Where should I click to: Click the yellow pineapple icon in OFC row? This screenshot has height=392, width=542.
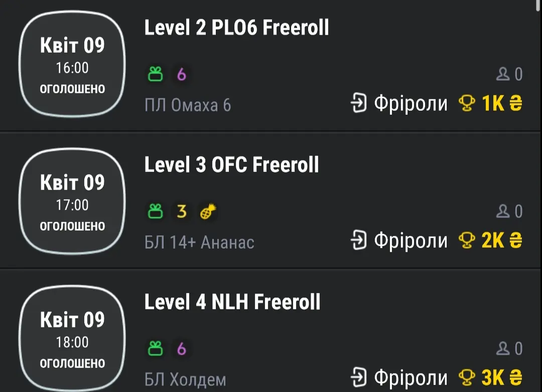point(207,213)
